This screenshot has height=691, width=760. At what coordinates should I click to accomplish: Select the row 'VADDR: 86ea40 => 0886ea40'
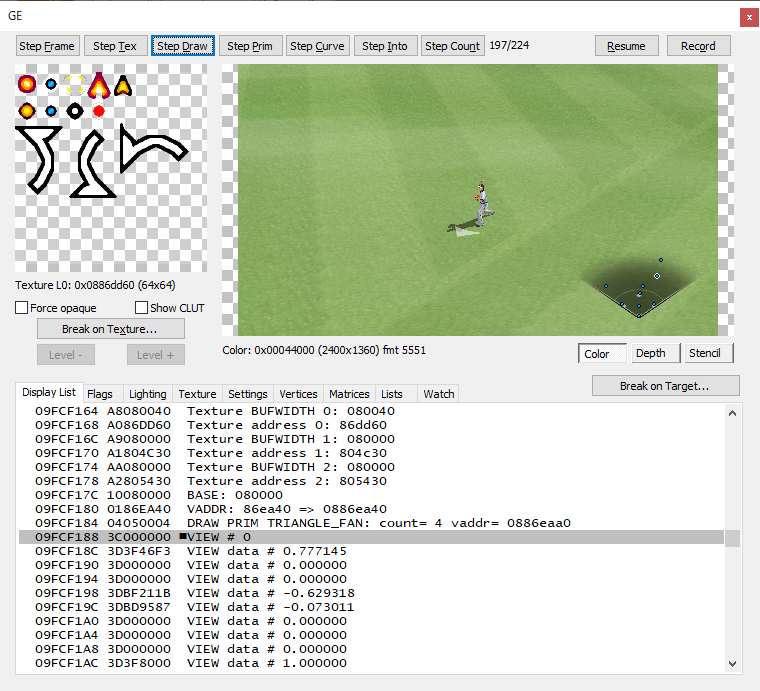point(371,509)
